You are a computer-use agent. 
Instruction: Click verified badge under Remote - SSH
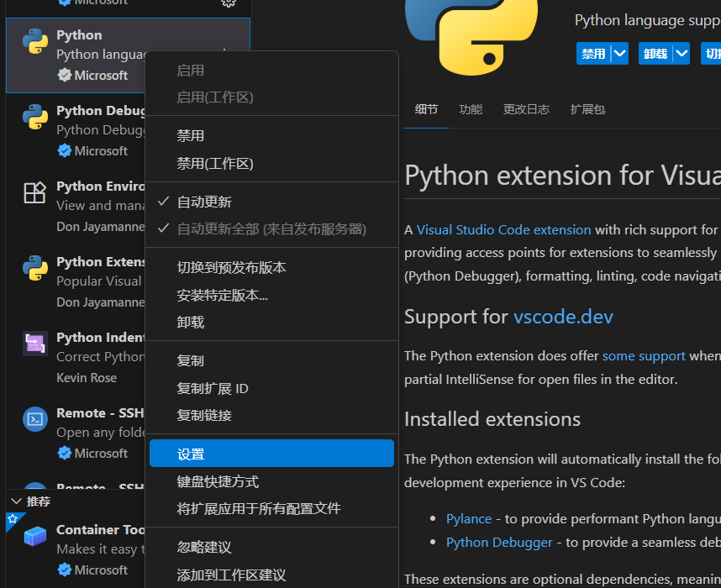coord(65,453)
